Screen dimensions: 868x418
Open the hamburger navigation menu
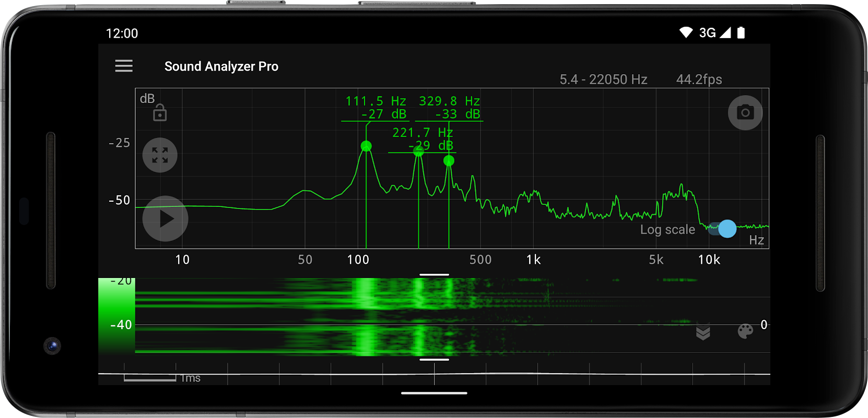coord(124,66)
